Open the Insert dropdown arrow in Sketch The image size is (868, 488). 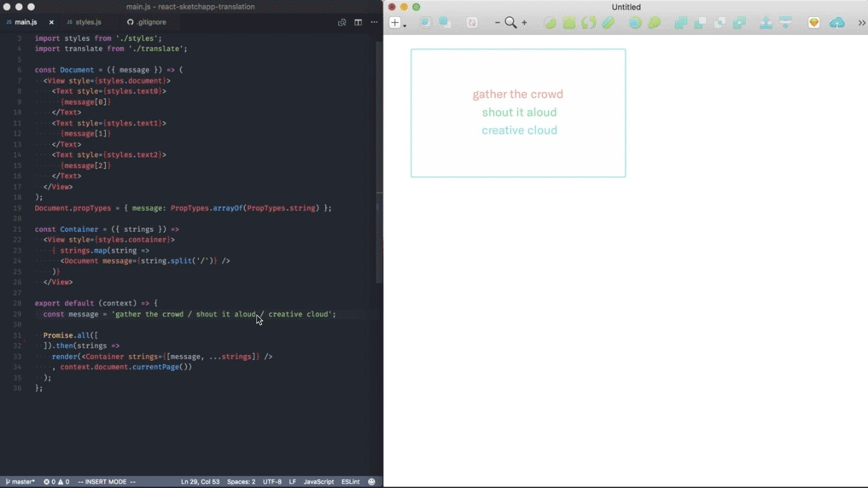pos(405,26)
